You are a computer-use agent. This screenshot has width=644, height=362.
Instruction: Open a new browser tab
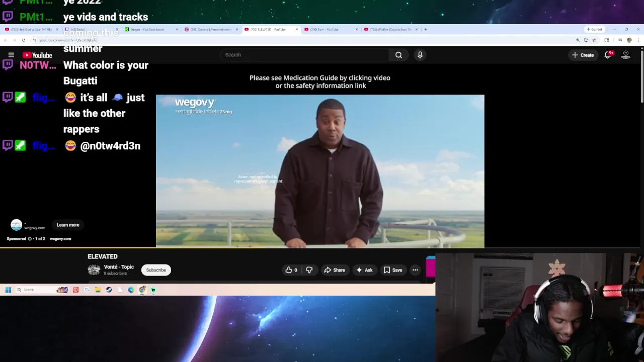pos(426,29)
